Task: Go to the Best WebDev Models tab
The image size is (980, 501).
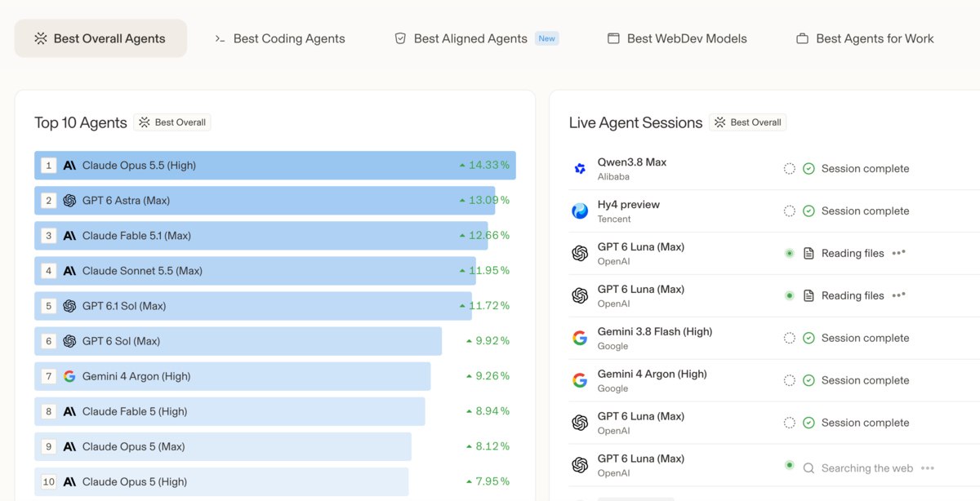Action: (677, 38)
